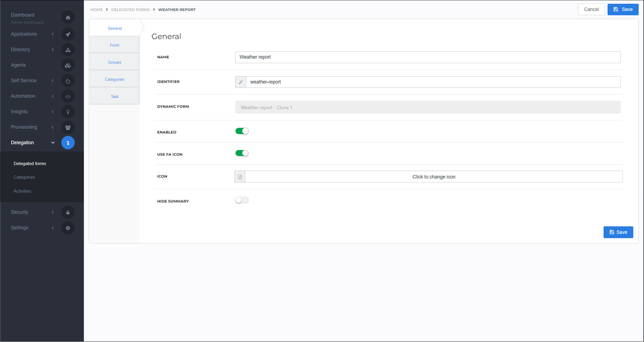The height and width of the screenshot is (342, 644).
Task: Open Activities under Delegation sidebar
Action: tap(22, 191)
